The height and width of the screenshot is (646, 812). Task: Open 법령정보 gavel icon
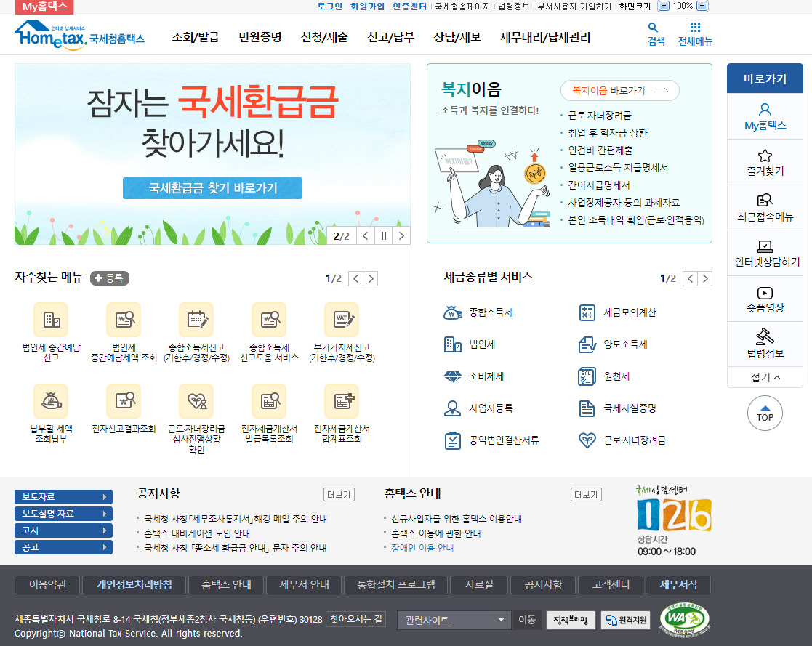tap(765, 336)
